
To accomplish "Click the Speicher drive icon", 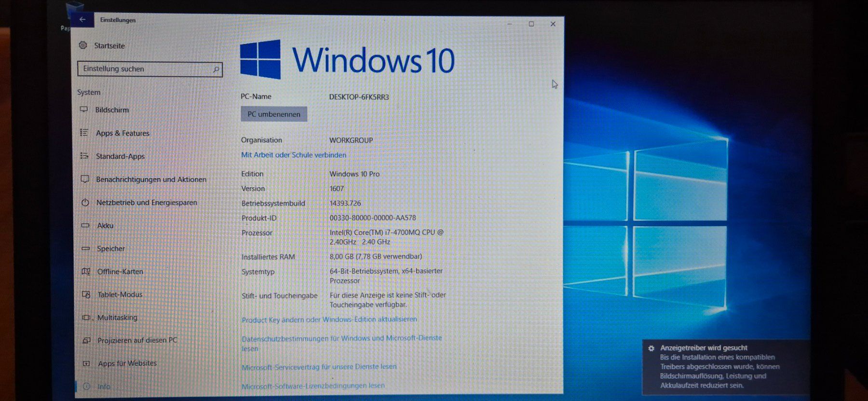I will tap(86, 249).
